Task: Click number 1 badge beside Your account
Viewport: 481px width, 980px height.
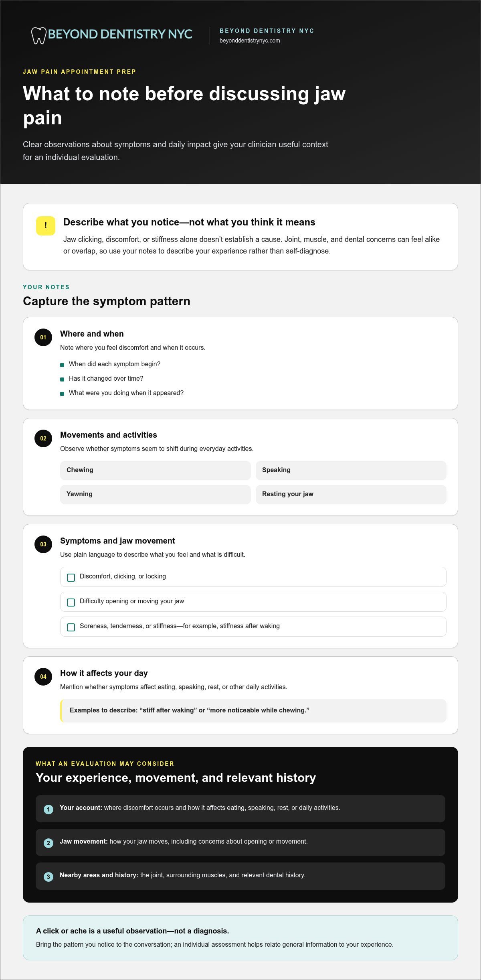Action: click(x=49, y=810)
